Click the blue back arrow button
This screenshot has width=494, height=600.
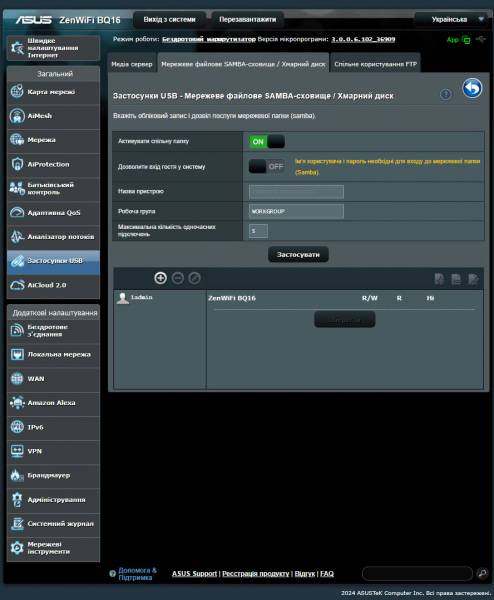point(472,88)
